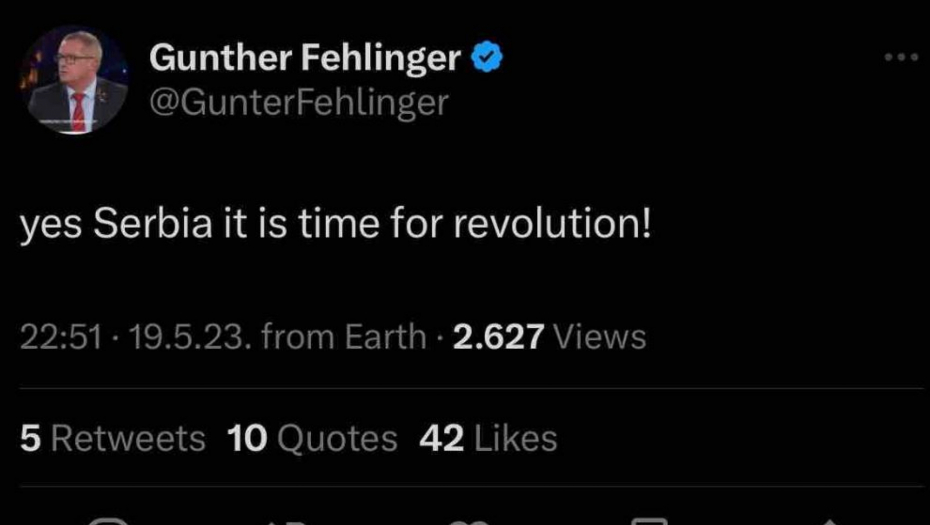Screen dimensions: 930x525
Task: View the list of 5 Retweets
Action: coord(113,438)
